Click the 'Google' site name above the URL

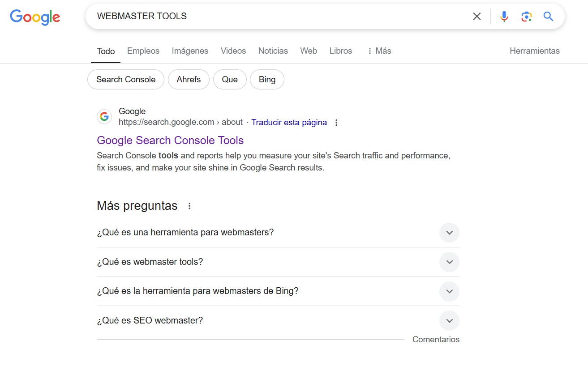click(x=132, y=111)
